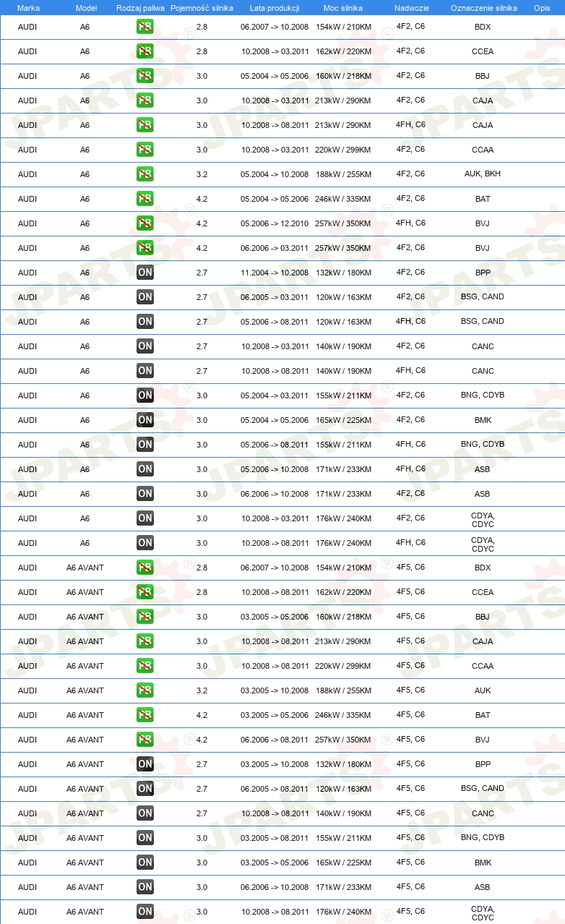
Task: Click the Marka column header
Action: click(28, 8)
